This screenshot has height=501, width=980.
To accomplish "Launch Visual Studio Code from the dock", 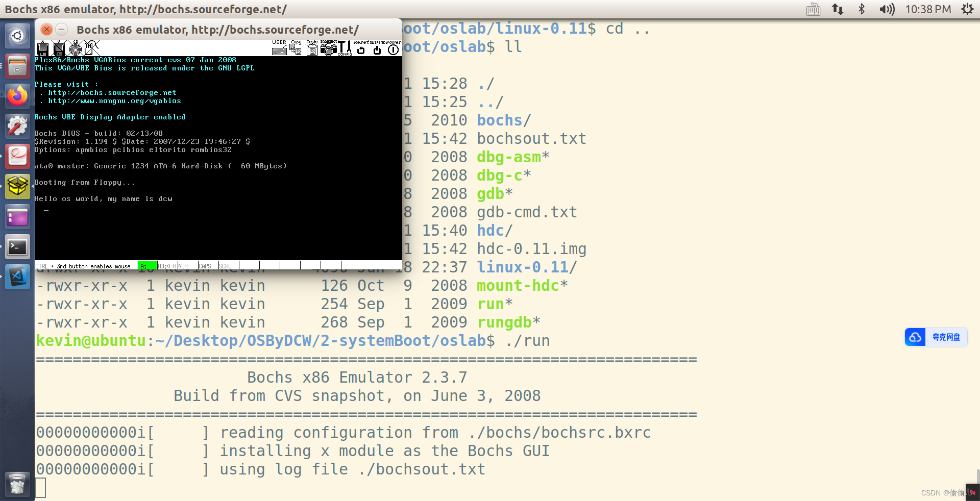I will tap(17, 277).
